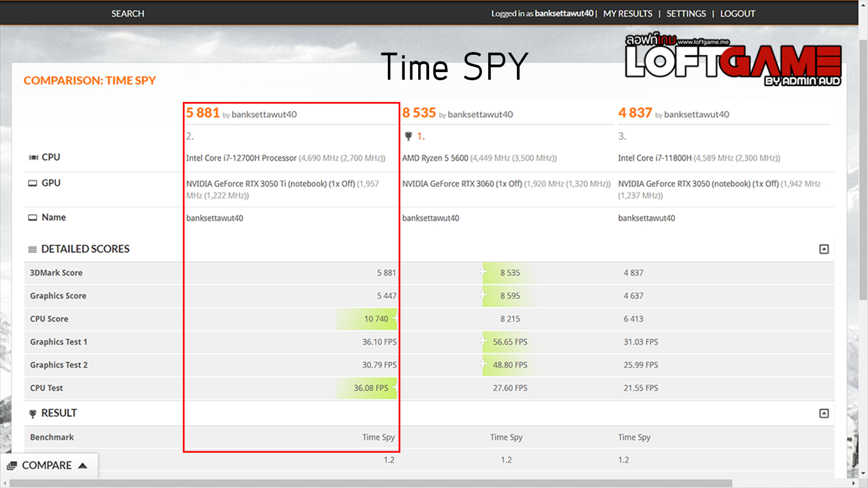The height and width of the screenshot is (488, 868).
Task: Click Graphics Test 2 value 48.80 FPS
Action: [510, 365]
